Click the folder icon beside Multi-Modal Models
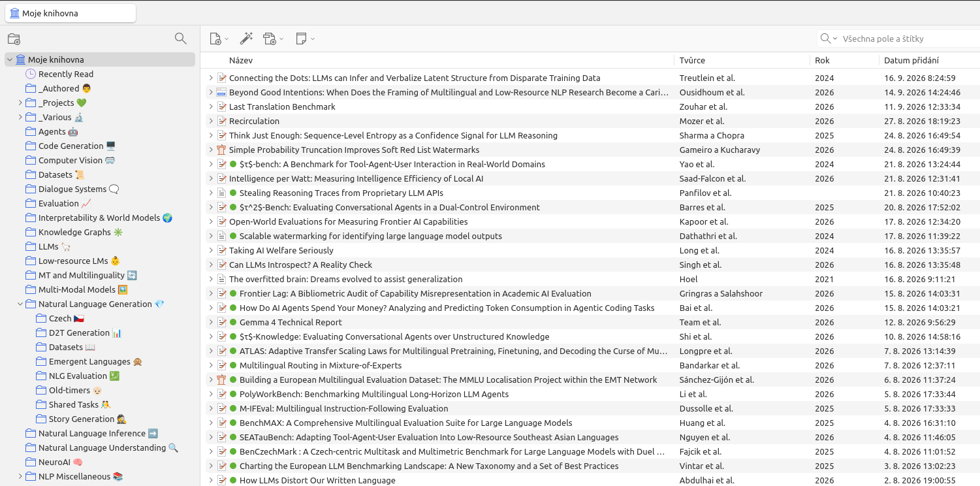Viewport: 980px width, 486px height. [x=31, y=289]
